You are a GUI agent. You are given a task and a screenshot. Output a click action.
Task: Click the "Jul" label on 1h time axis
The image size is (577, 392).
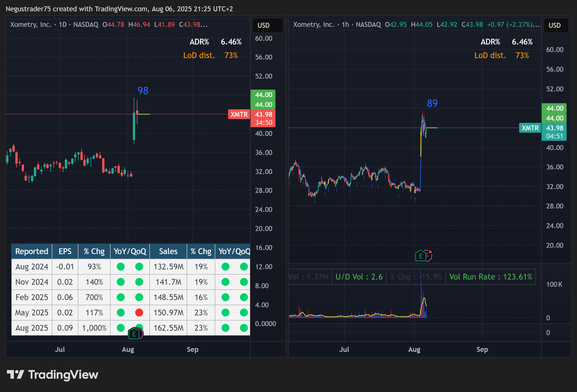344,350
